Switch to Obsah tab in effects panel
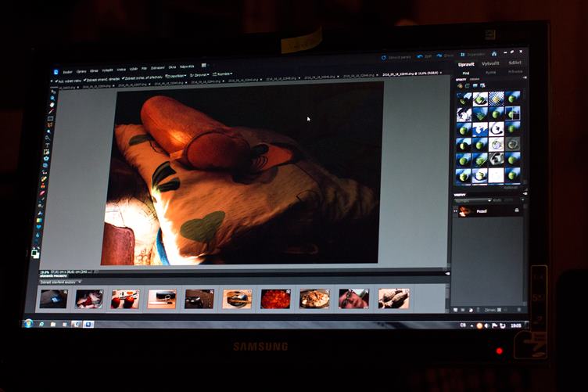This screenshot has height=392, width=588. [x=475, y=79]
